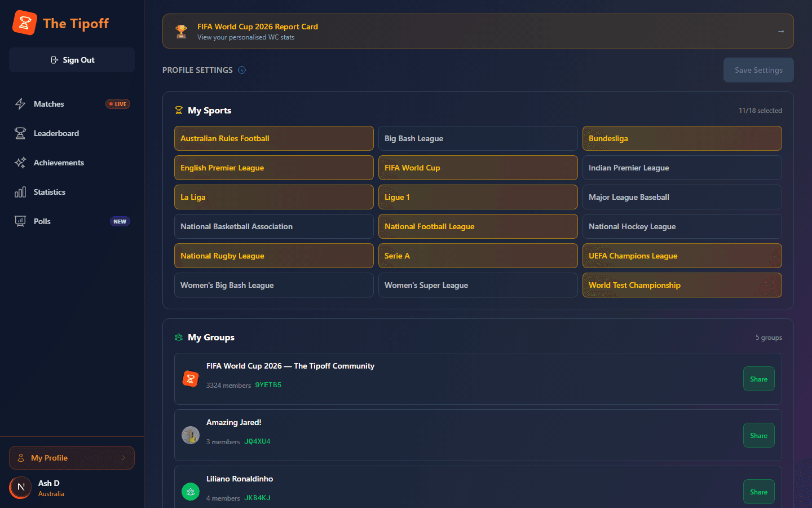This screenshot has height=508, width=812.
Task: Enable National Hockey League sport
Action: click(682, 226)
